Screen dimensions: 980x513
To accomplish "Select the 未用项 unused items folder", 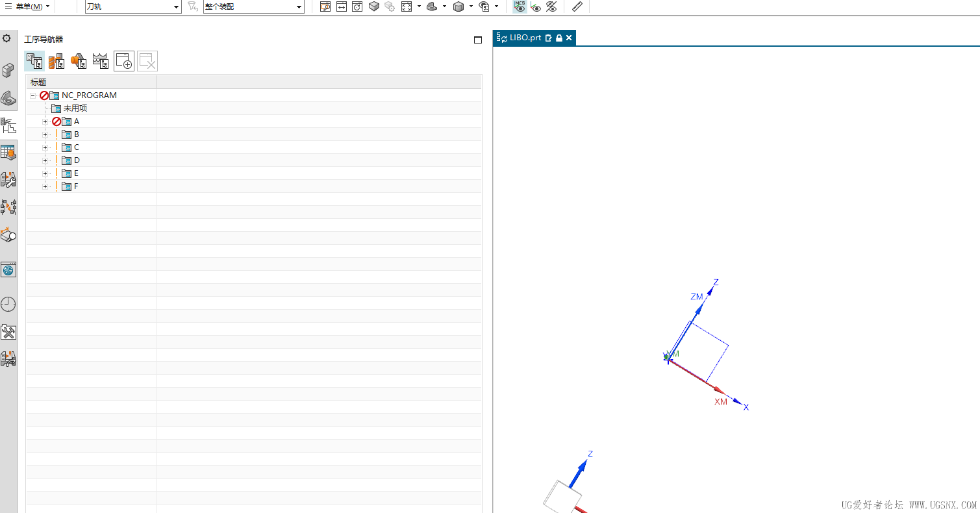I will click(x=75, y=108).
